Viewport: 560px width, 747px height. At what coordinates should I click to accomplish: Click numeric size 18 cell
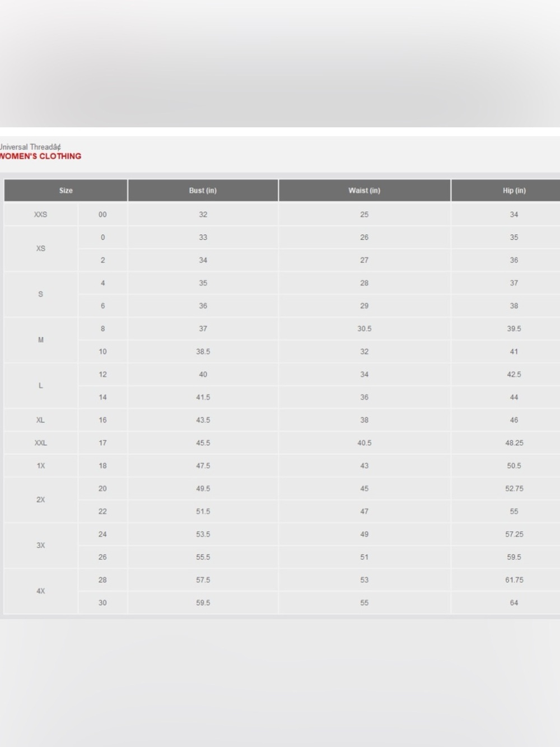click(x=102, y=466)
